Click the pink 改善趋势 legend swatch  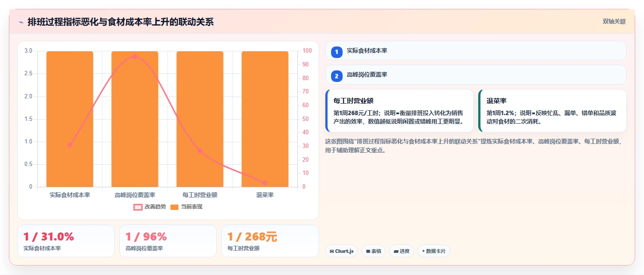138,207
